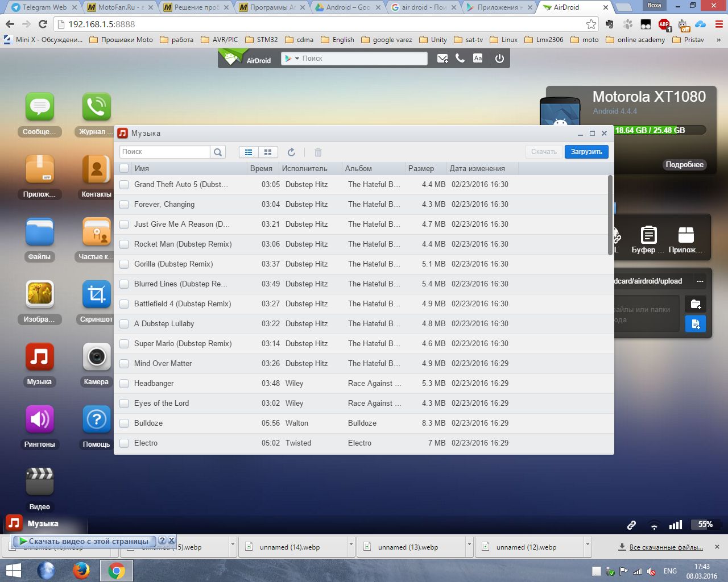Click Подробнее device details button

(684, 164)
